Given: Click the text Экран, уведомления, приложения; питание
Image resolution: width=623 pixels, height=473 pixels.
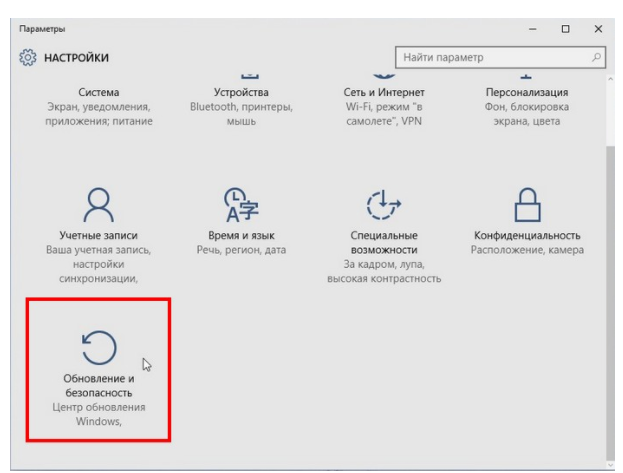Looking at the screenshot, I should pos(99,114).
